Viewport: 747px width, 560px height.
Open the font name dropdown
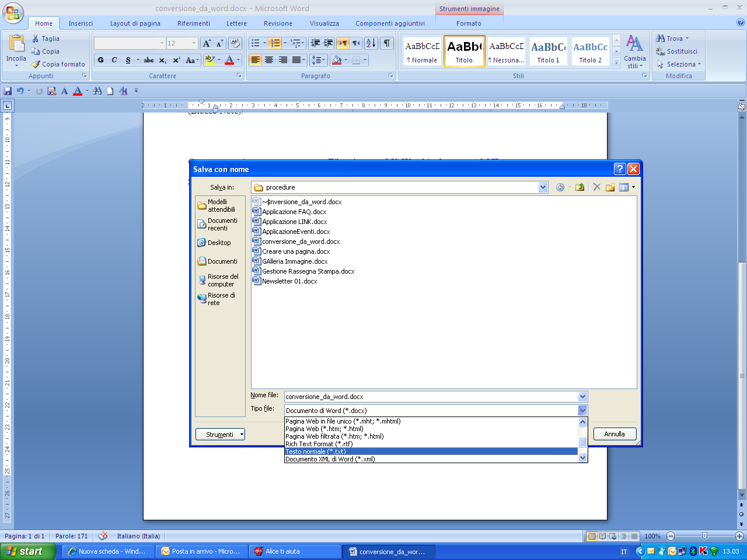click(x=162, y=43)
